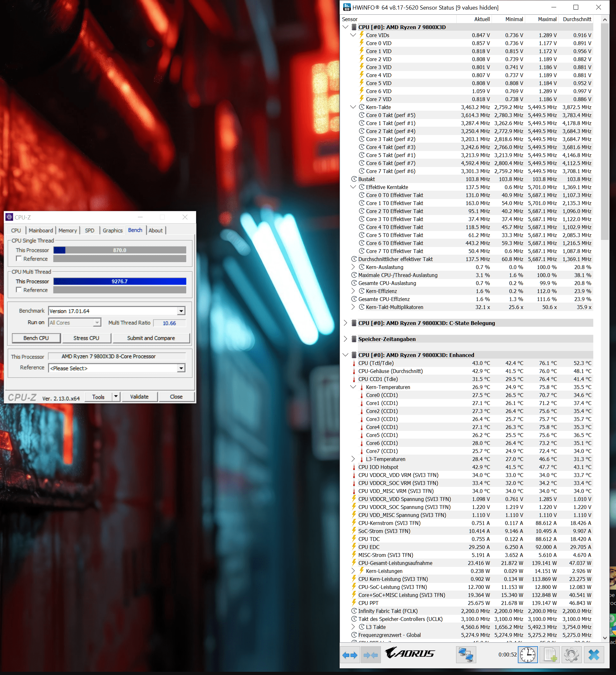Click the AORUS logo in HWiNFO footer

(x=410, y=653)
